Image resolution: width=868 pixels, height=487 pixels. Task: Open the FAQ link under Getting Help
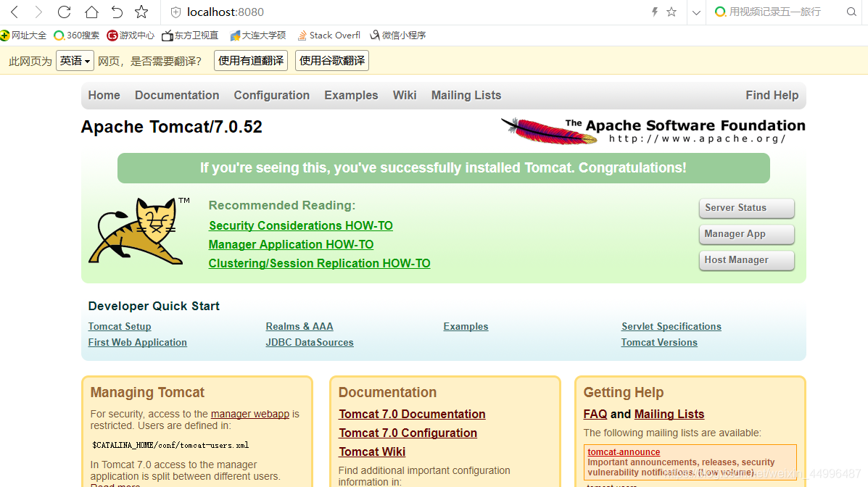595,414
